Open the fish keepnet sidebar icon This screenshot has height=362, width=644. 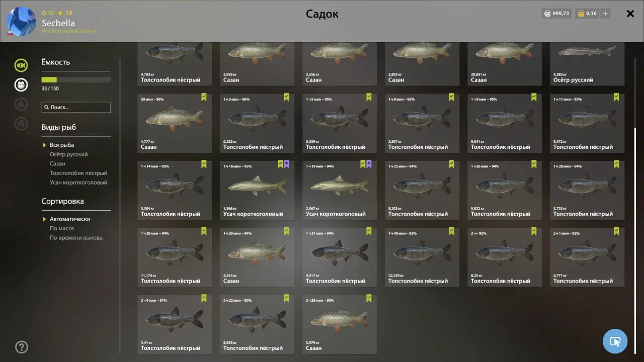21,65
